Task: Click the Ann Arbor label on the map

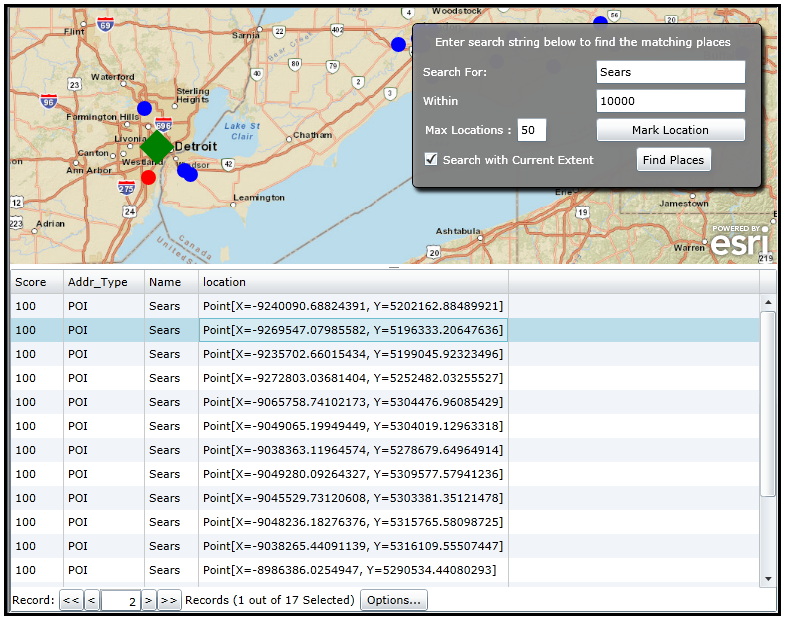Action: point(89,170)
